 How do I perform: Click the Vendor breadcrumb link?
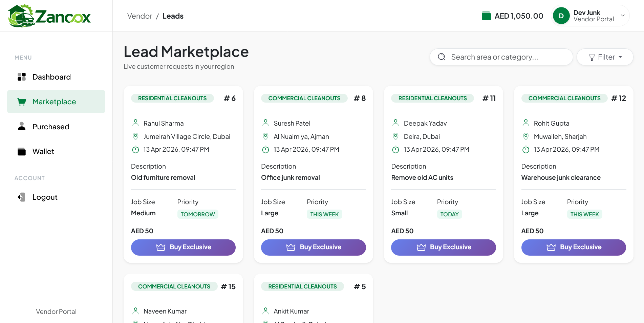click(140, 16)
